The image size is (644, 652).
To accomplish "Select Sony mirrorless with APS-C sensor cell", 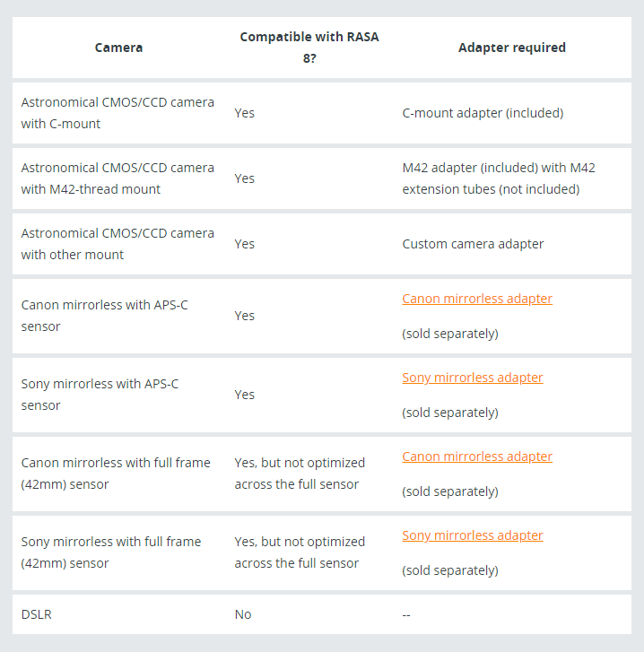I will point(100,395).
